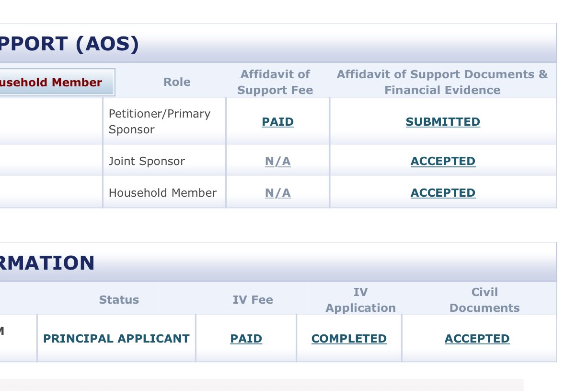Image resolution: width=588 pixels, height=391 pixels.
Task: Click the Support Documents & Financial Evidence header
Action: click(442, 82)
